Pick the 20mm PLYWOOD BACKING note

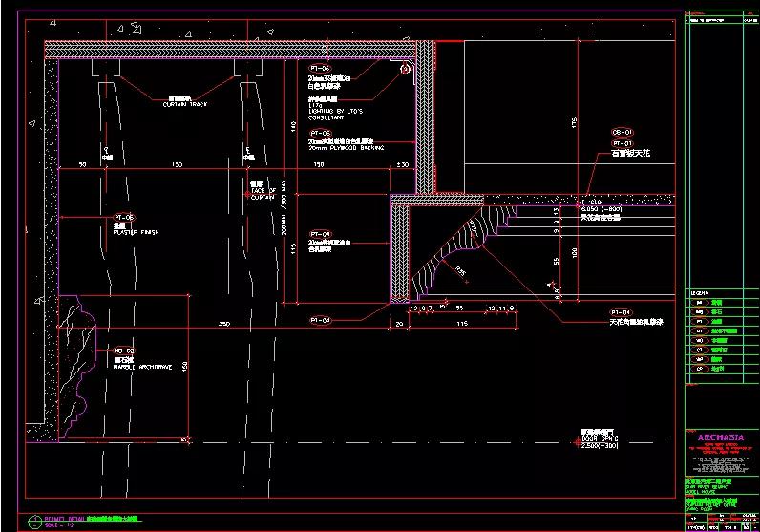346,148
